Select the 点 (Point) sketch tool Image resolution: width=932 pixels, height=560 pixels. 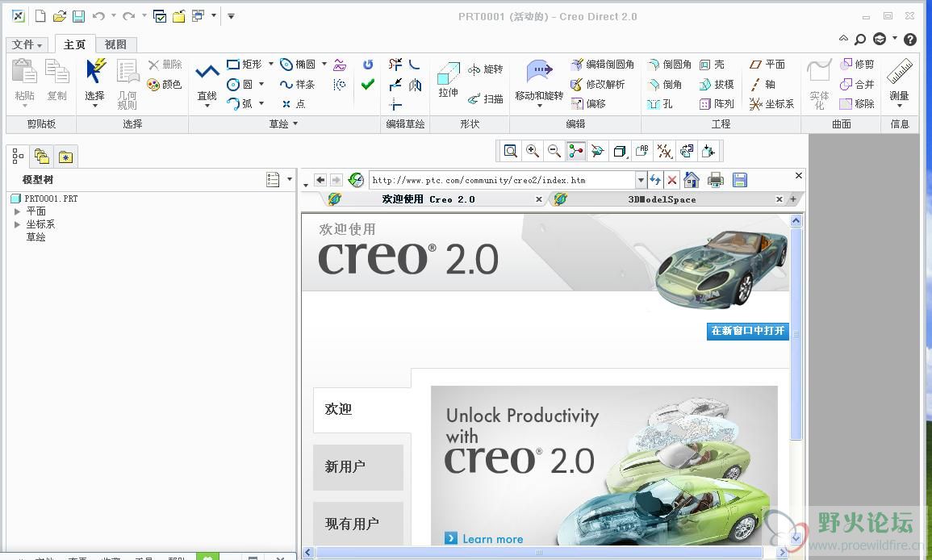(x=294, y=104)
